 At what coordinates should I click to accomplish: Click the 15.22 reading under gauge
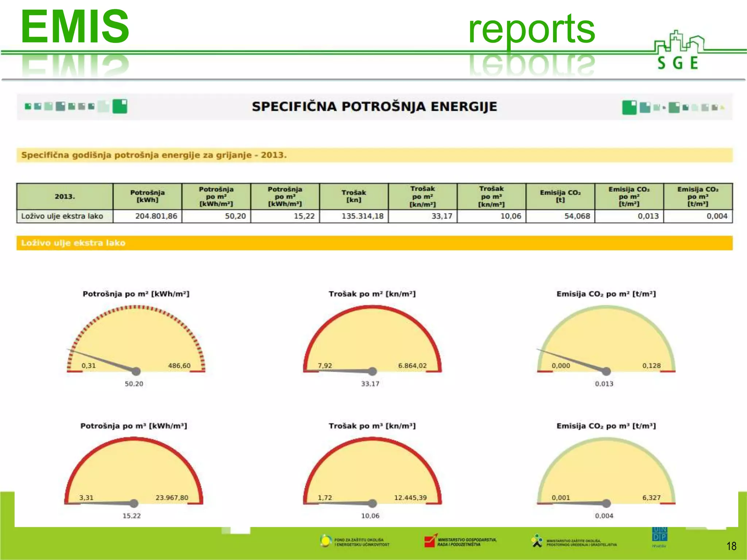click(x=131, y=516)
